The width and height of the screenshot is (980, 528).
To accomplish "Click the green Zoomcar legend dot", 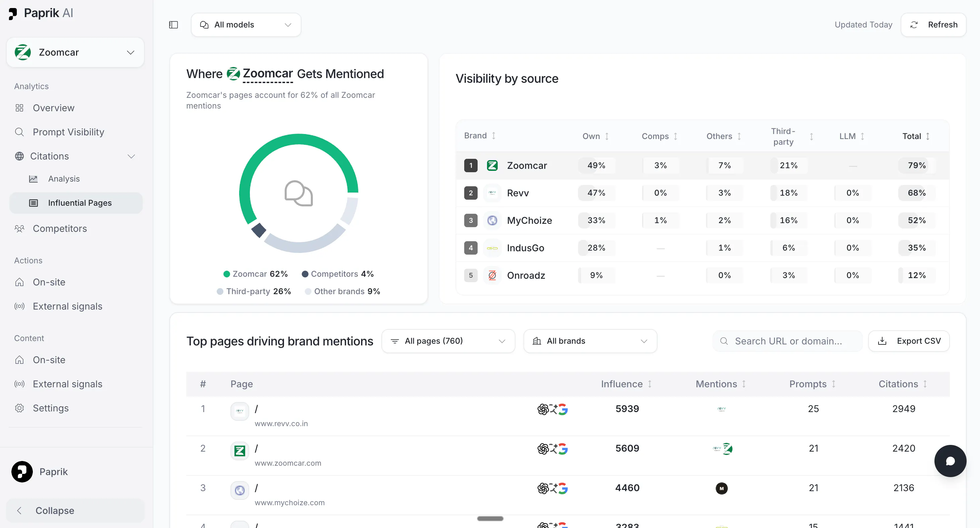I will coord(227,274).
